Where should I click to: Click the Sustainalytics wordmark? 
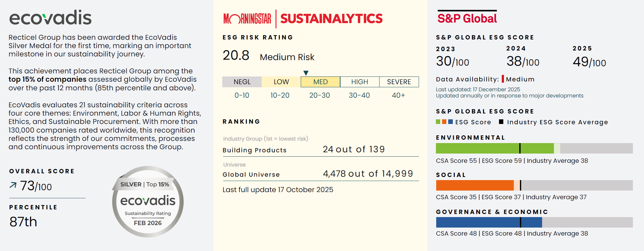pos(331,19)
